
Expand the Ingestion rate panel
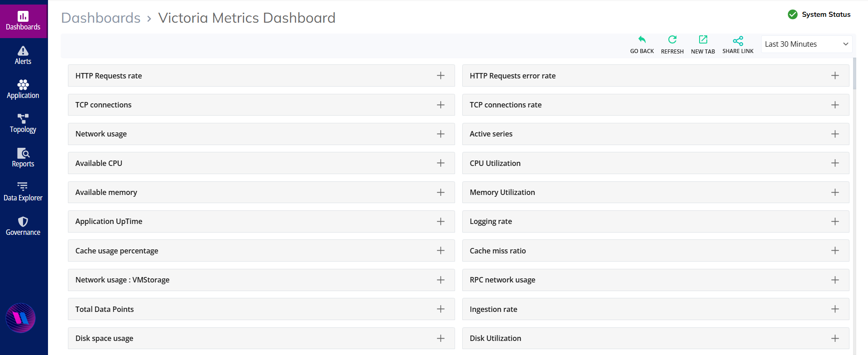click(835, 309)
